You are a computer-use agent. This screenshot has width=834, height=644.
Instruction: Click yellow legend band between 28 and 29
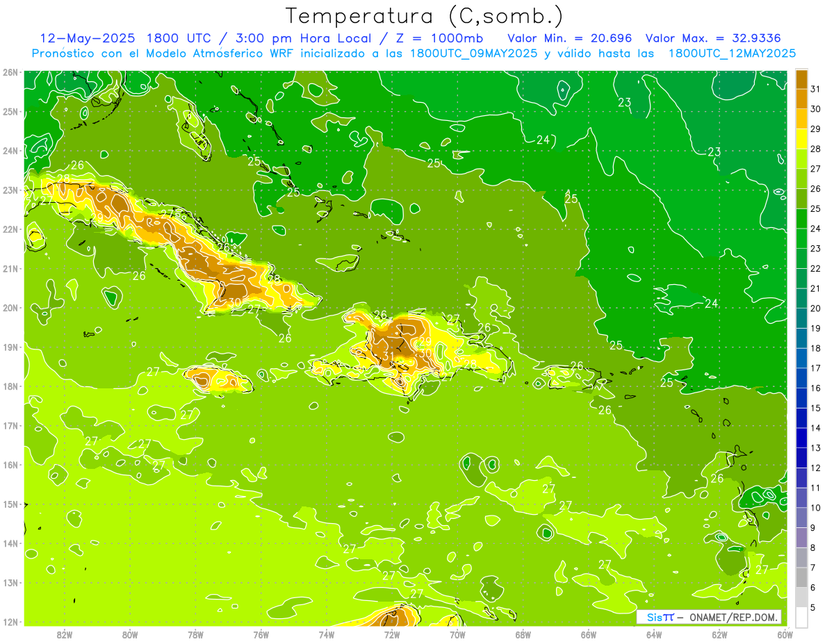[x=801, y=139]
